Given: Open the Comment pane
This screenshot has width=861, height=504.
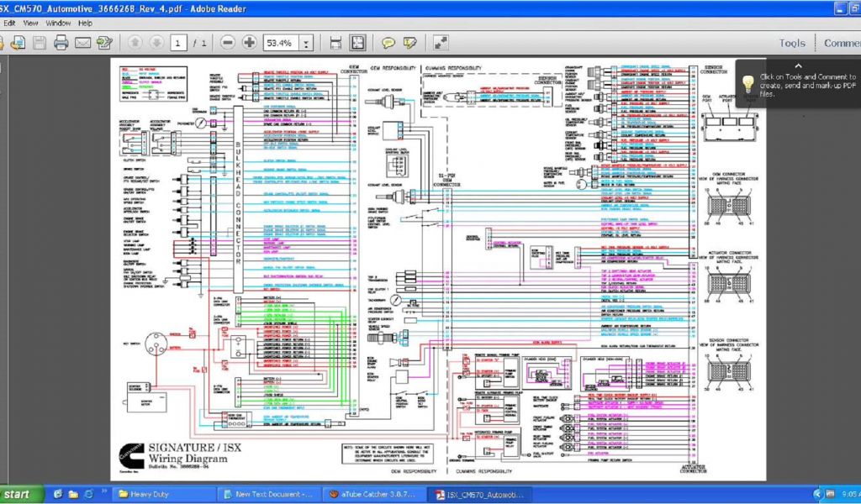Looking at the screenshot, I should click(842, 43).
